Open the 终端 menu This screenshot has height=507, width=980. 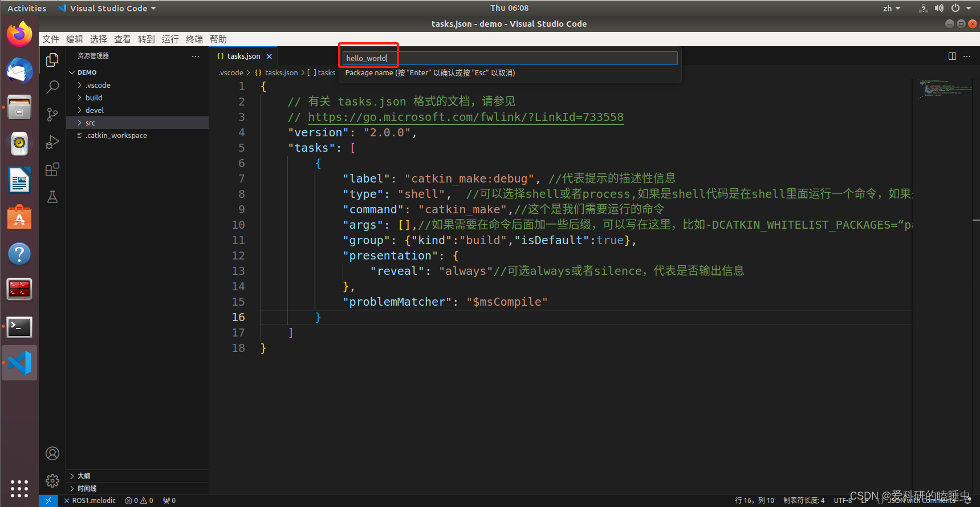(x=194, y=39)
